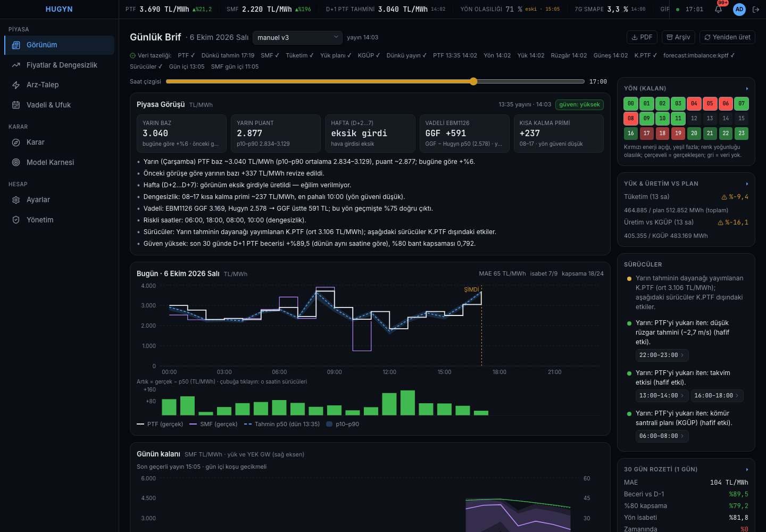Toggle the SMF (gerçek) legend entry

pos(213,424)
